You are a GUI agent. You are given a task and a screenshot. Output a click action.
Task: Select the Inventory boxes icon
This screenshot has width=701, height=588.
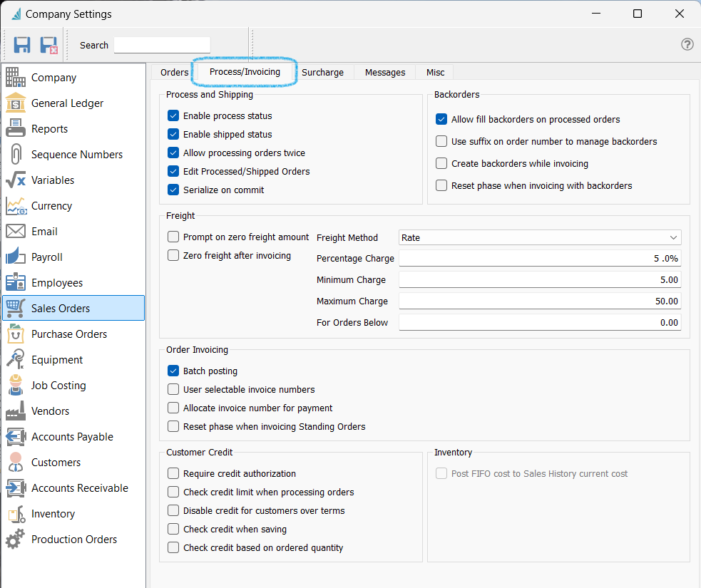[x=16, y=513]
